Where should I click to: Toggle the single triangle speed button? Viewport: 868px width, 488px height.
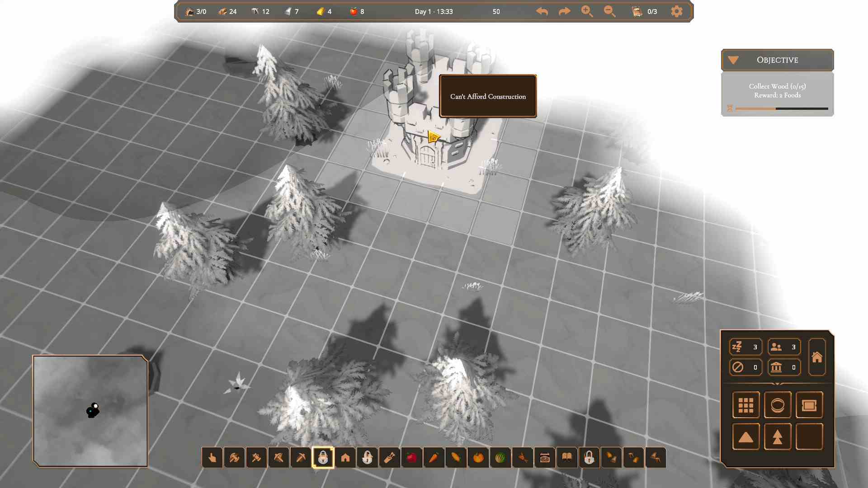point(745,437)
